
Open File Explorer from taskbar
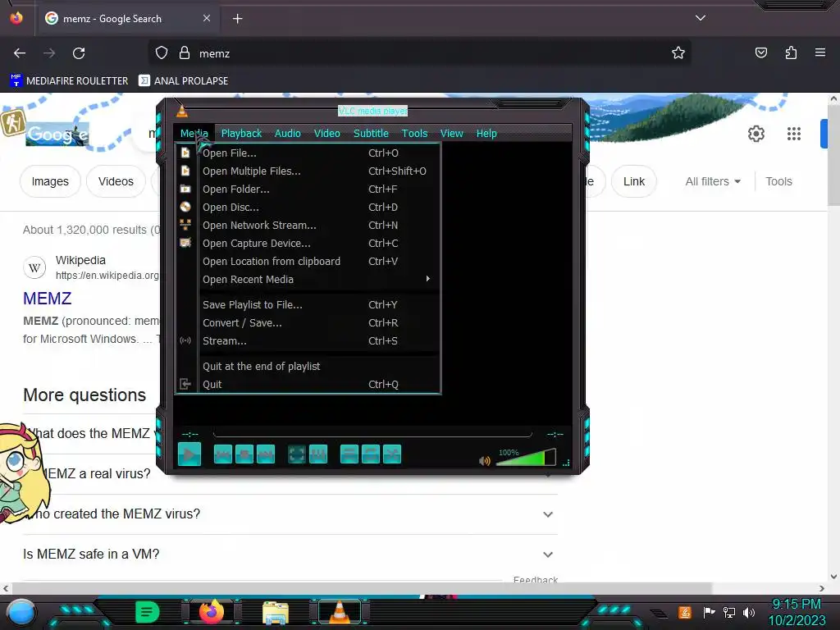coord(276,612)
